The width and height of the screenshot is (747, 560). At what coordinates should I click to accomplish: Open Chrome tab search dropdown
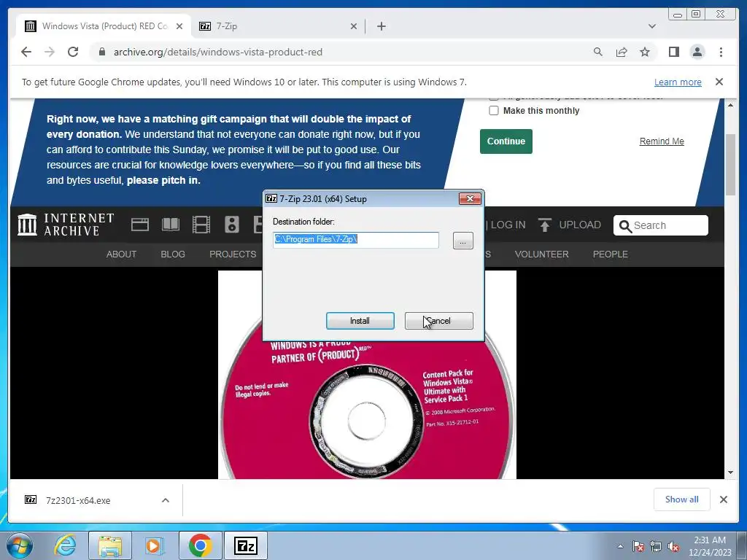(651, 26)
